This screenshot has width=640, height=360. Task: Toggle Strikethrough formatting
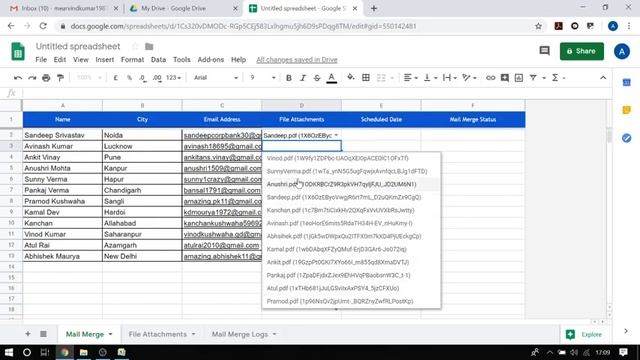coord(317,78)
